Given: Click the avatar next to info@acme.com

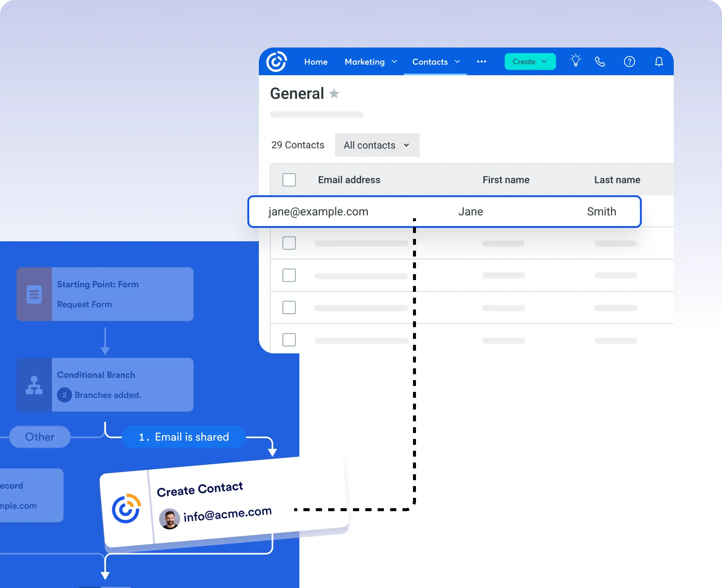Looking at the screenshot, I should point(170,519).
